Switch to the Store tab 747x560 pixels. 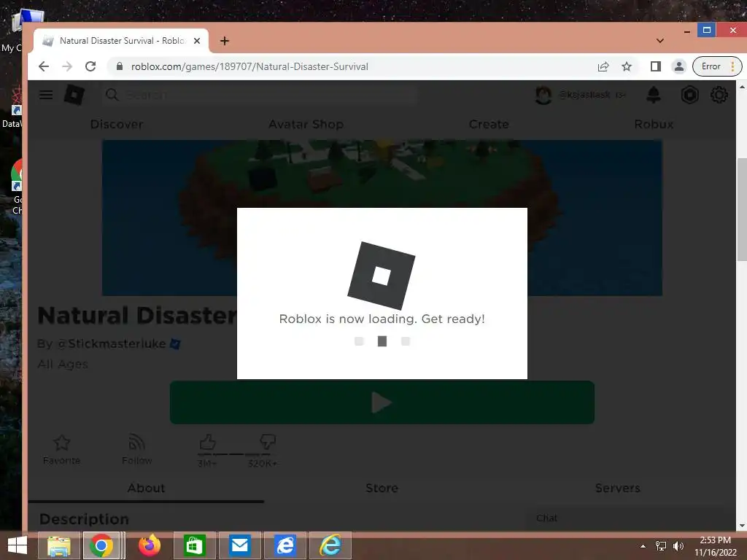tap(382, 488)
